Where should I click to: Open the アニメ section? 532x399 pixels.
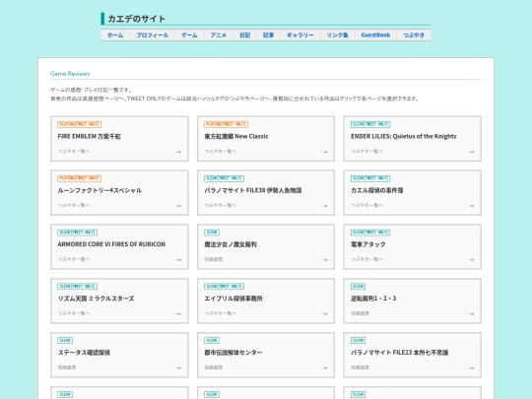pyautogui.click(x=218, y=34)
